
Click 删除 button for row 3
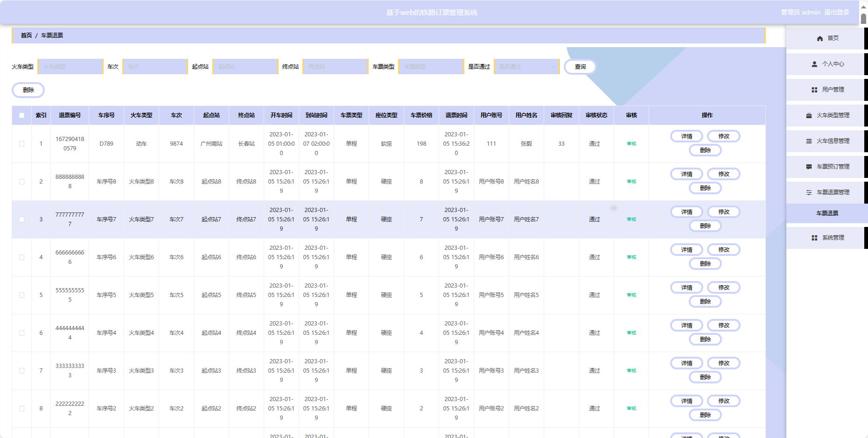click(x=705, y=226)
